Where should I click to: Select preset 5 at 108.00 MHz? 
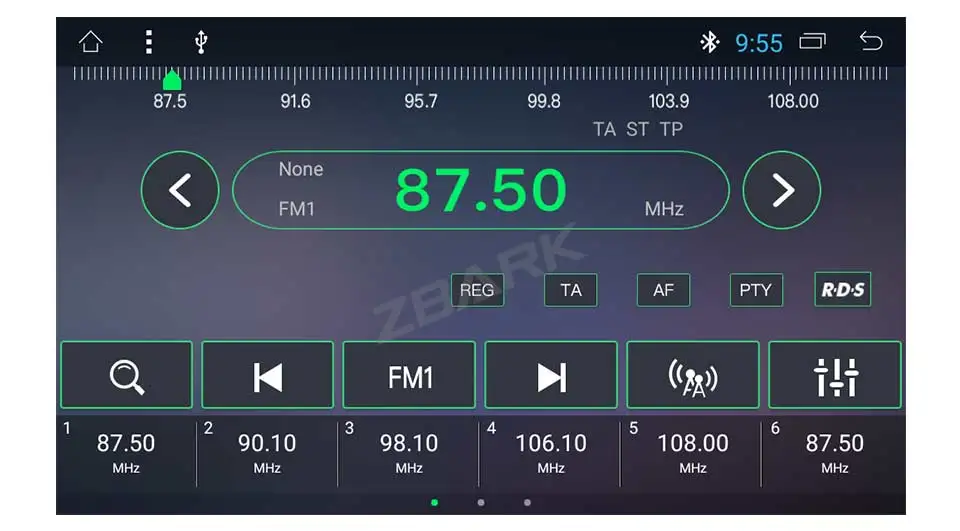click(x=692, y=452)
